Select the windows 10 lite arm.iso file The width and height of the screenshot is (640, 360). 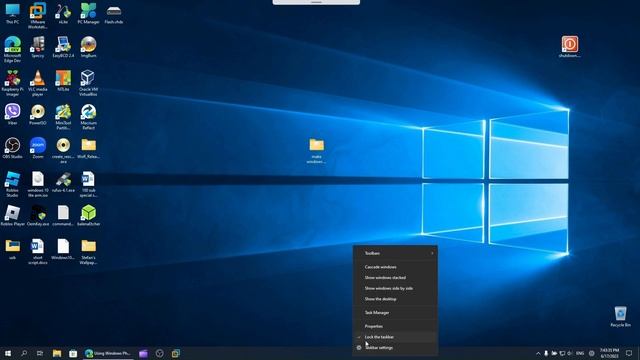click(x=38, y=184)
